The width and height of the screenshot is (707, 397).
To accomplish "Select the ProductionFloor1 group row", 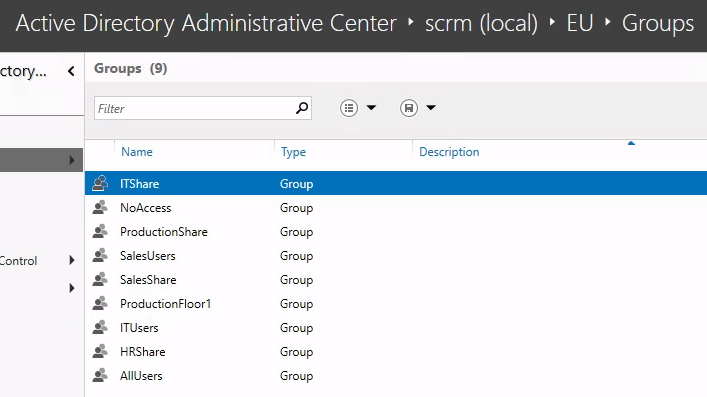I will (x=396, y=304).
